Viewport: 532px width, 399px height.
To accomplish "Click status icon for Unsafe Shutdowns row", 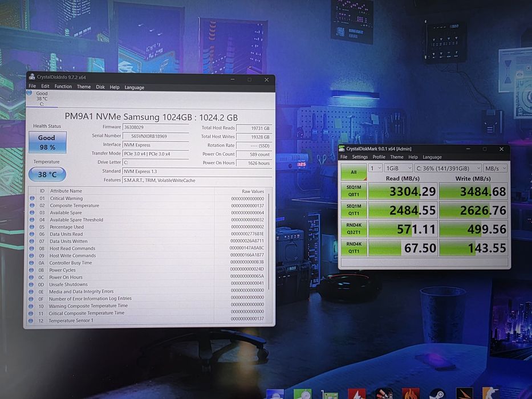I will pyautogui.click(x=31, y=284).
